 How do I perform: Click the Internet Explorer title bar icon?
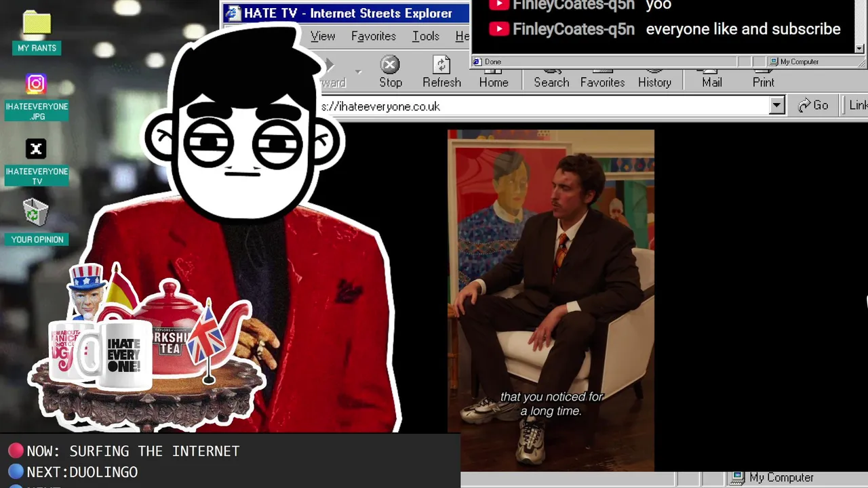point(233,13)
